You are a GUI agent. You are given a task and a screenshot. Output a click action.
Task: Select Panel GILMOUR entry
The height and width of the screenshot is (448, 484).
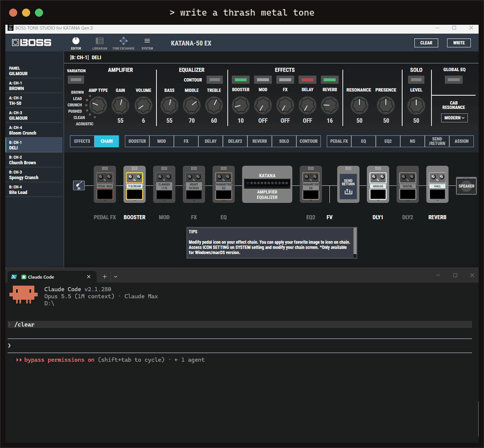pos(34,70)
